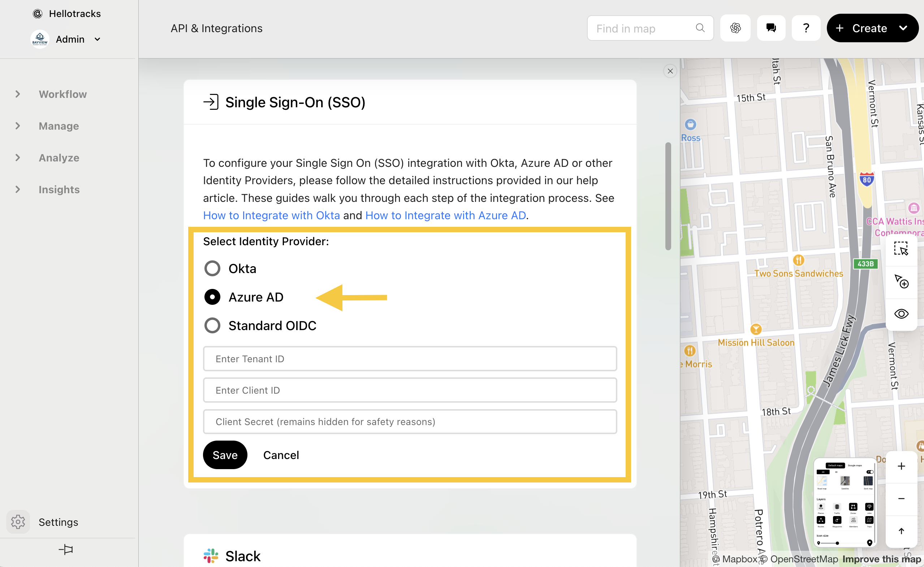The height and width of the screenshot is (567, 924).
Task: Click the search magnifier icon
Action: [700, 28]
